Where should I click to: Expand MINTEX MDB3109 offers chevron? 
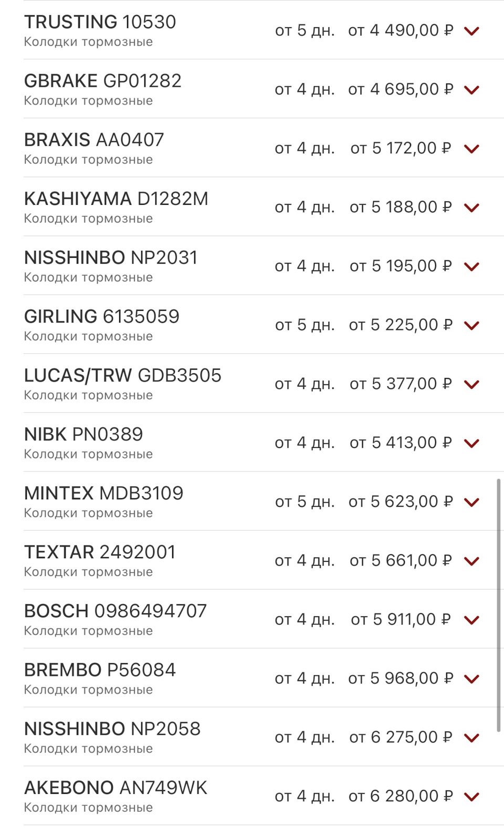471,502
